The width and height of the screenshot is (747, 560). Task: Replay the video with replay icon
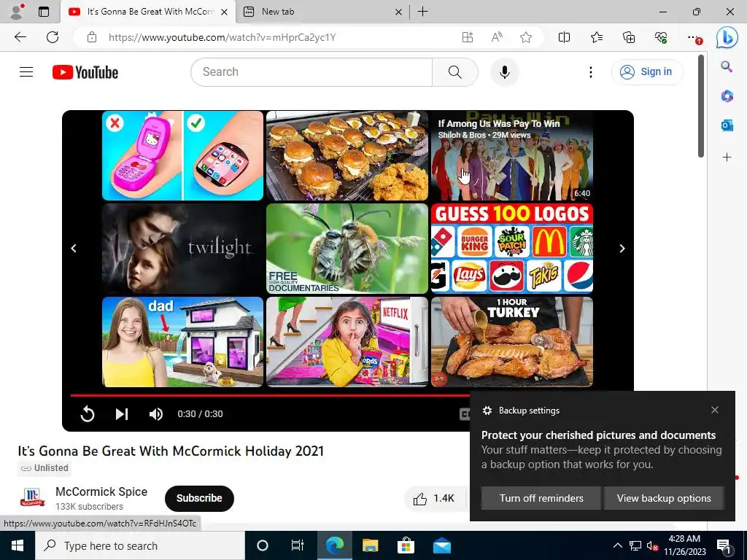[x=88, y=414]
